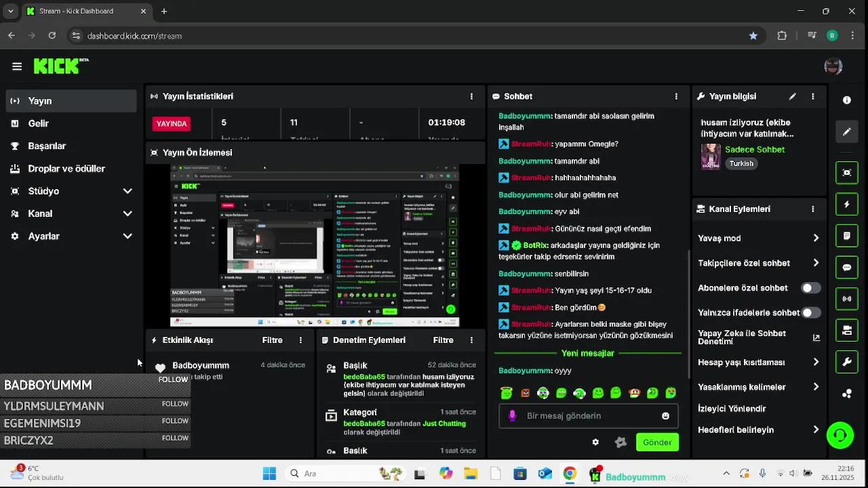Open chat settings gear below the message box
Screen dimensions: 868x488
click(595, 442)
